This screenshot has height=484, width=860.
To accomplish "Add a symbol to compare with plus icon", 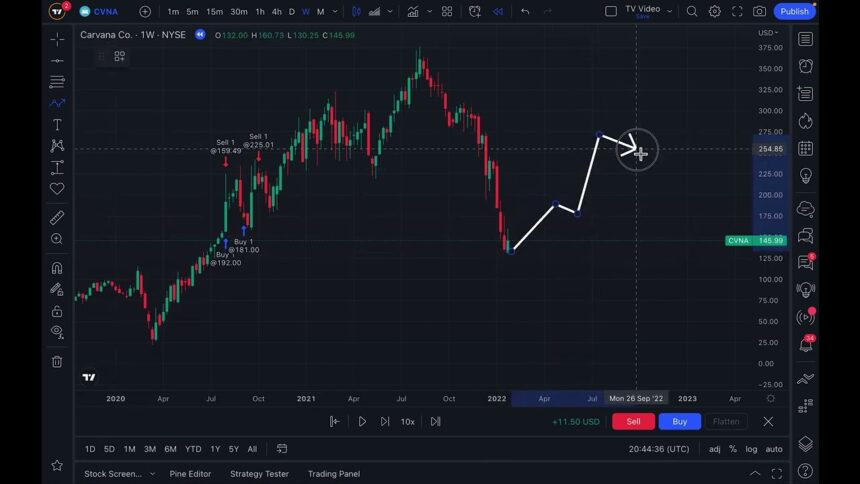I will pyautogui.click(x=145, y=12).
